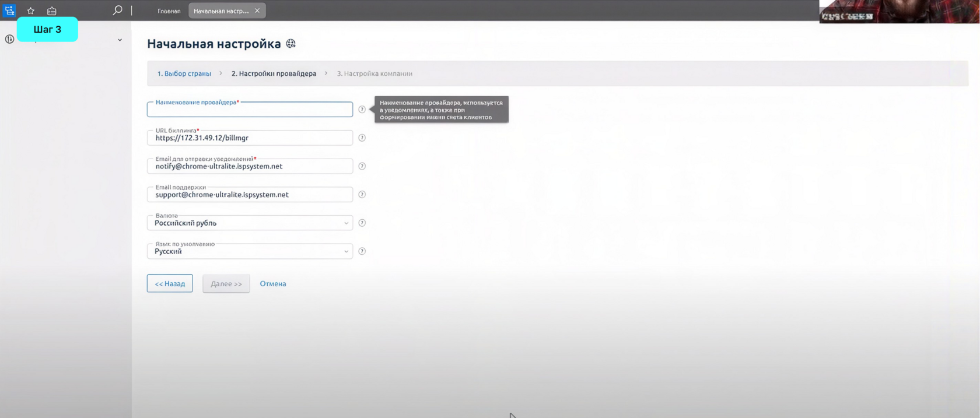Click the Далее >> button
Screen dimensions: 980x418
tap(226, 284)
